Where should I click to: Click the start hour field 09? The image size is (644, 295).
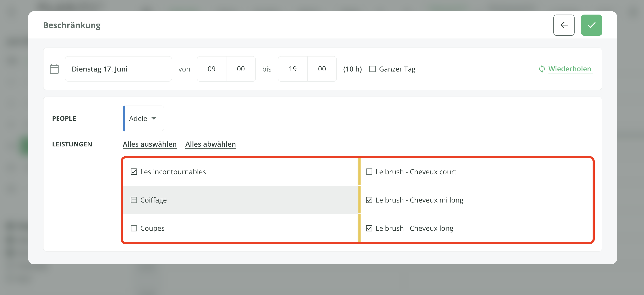pos(211,69)
